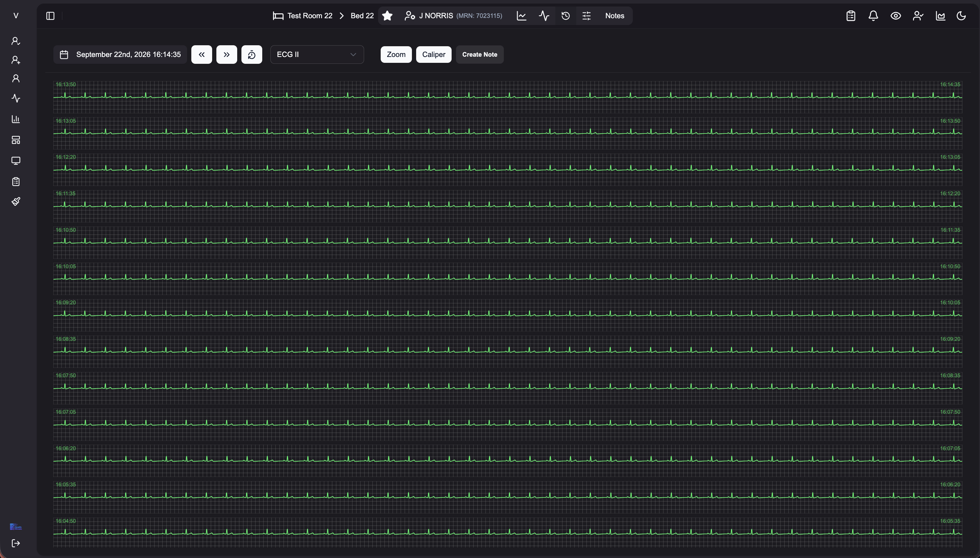Screen dimensions: 980x558
Task: Toggle the sidebar panel icon
Action: point(50,16)
